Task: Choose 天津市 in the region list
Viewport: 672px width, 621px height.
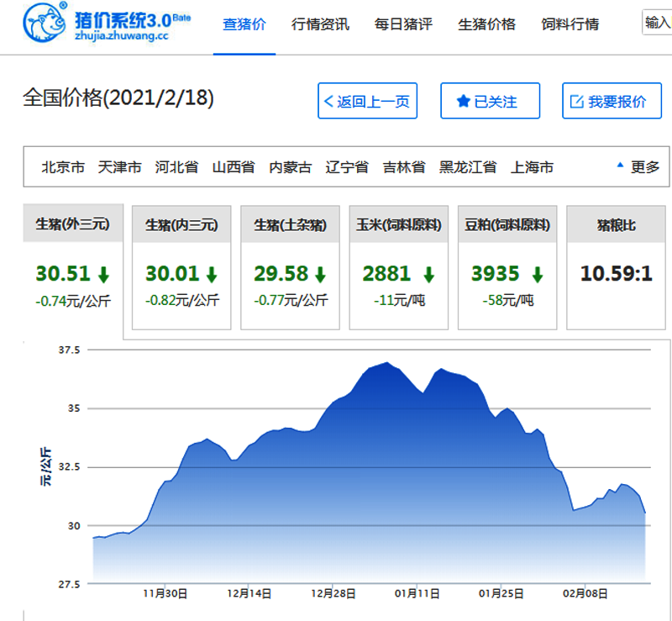Action: click(119, 167)
